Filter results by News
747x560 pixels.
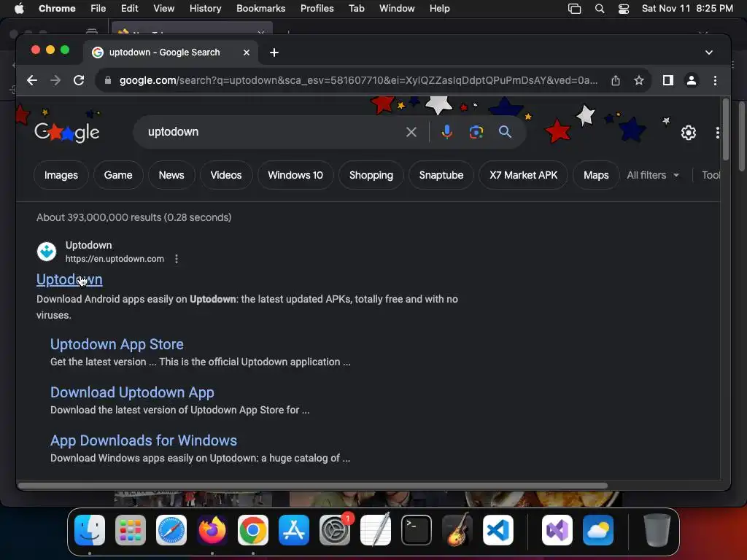point(171,175)
